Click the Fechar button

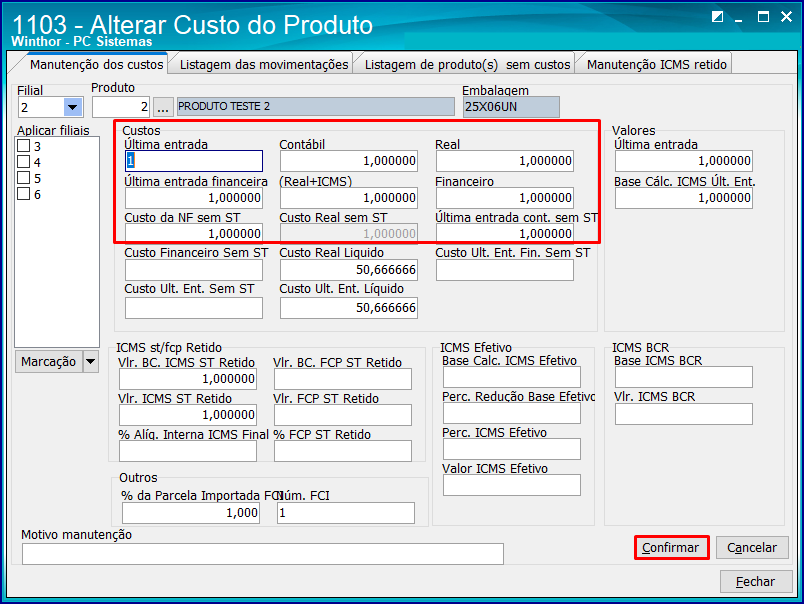coord(755,581)
